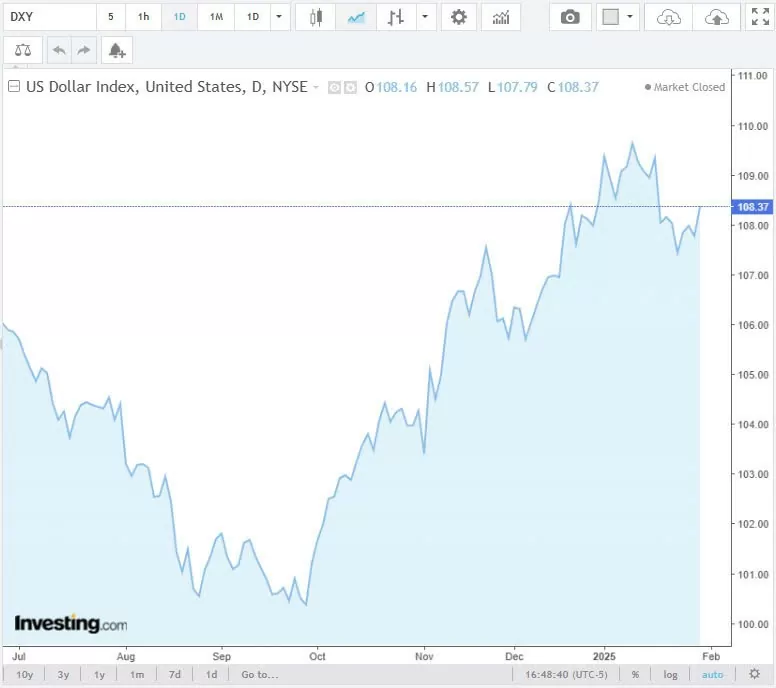Collapse the US Dollar Index legend
Image resolution: width=776 pixels, height=688 pixels.
(14, 87)
